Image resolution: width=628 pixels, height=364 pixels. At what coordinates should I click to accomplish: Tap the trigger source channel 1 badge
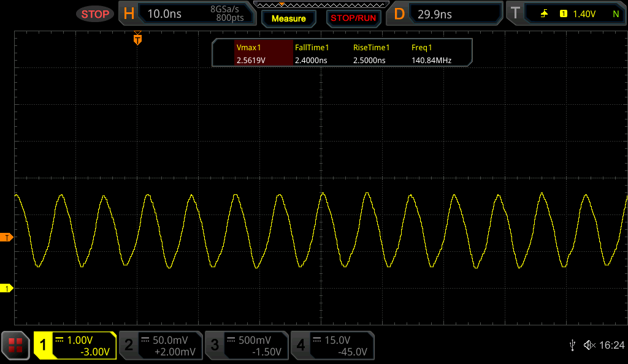point(563,14)
